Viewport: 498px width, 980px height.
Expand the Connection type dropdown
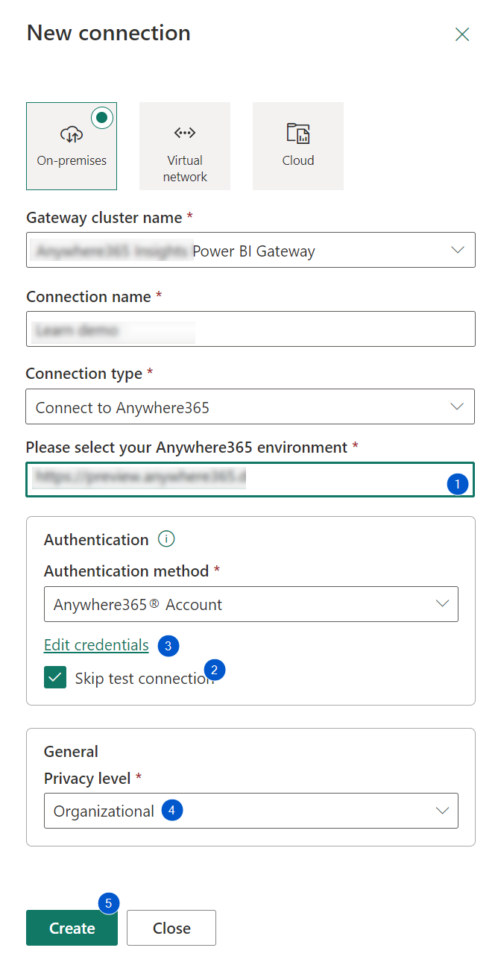click(x=250, y=406)
